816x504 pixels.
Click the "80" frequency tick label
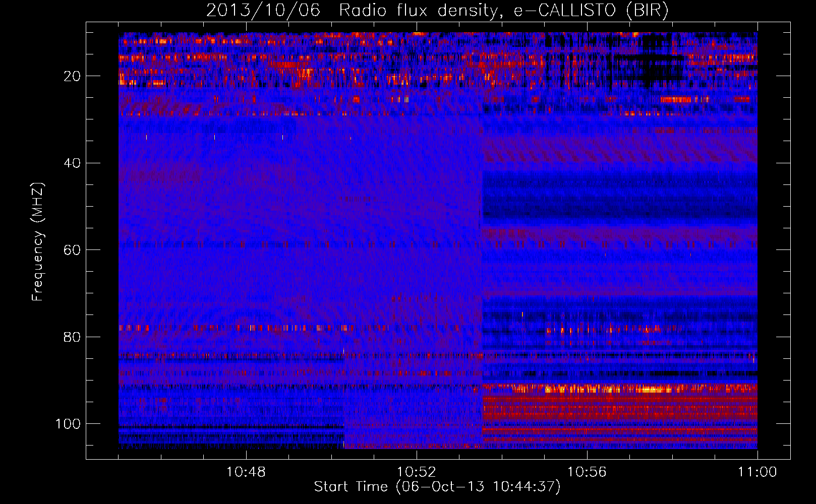(72, 337)
